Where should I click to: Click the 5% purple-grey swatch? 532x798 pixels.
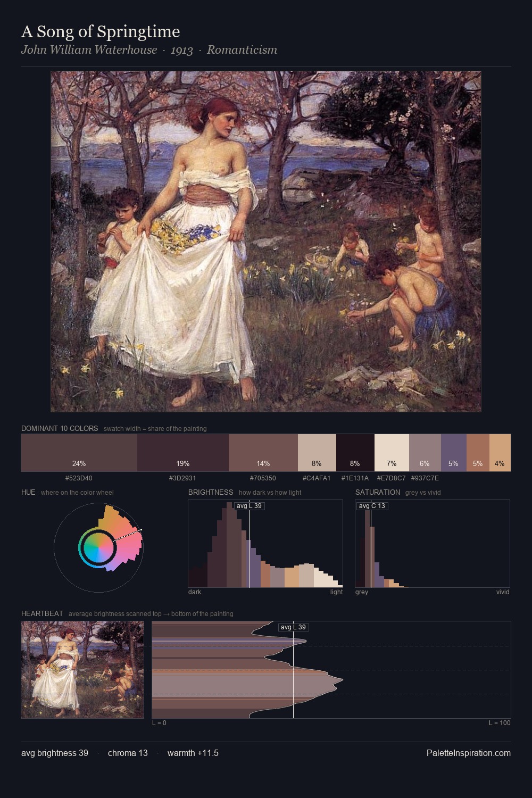click(x=454, y=453)
